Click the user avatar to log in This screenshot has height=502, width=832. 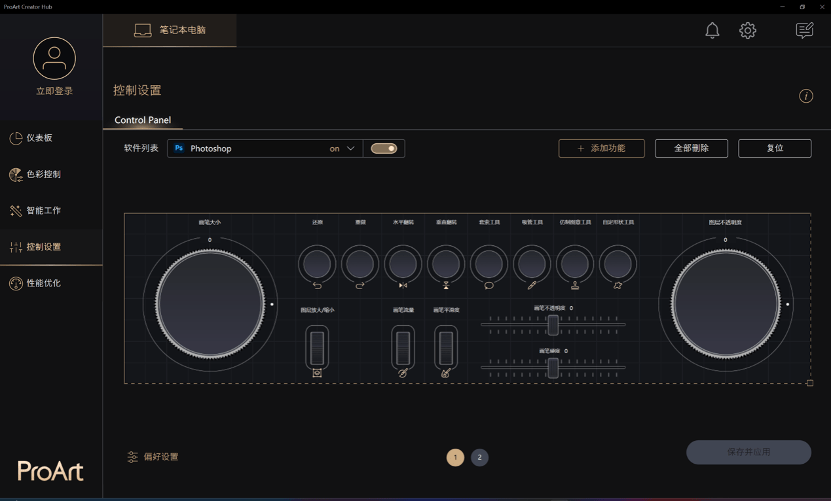point(54,59)
